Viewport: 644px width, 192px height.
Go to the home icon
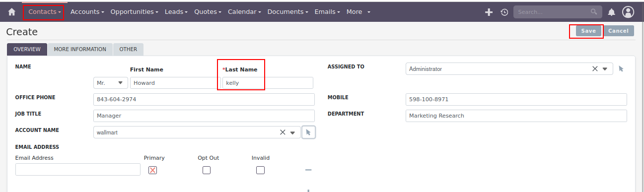pyautogui.click(x=12, y=12)
